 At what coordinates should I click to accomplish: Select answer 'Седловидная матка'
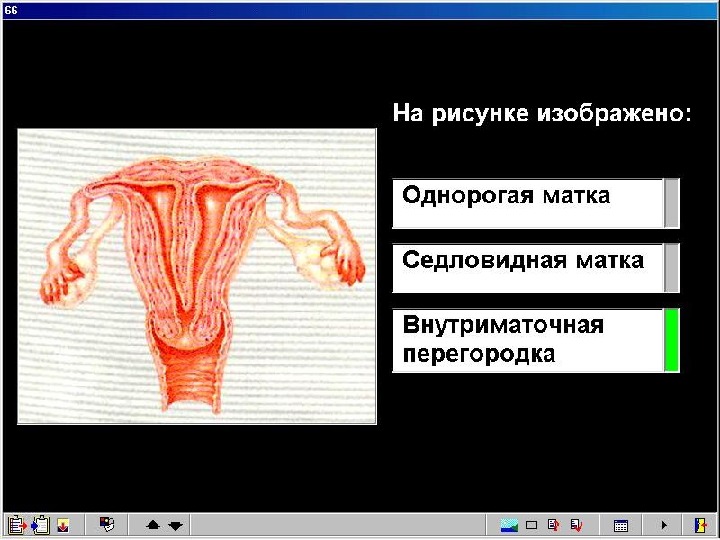pyautogui.click(x=528, y=268)
